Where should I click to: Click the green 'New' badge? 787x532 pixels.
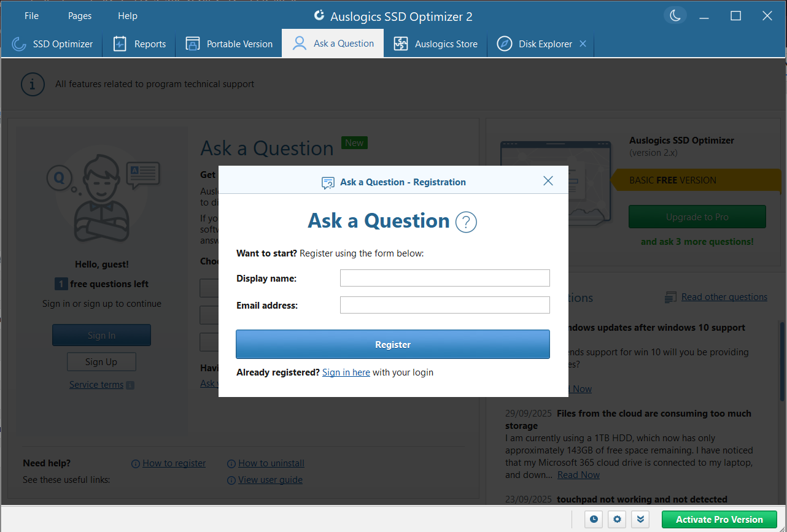(354, 143)
